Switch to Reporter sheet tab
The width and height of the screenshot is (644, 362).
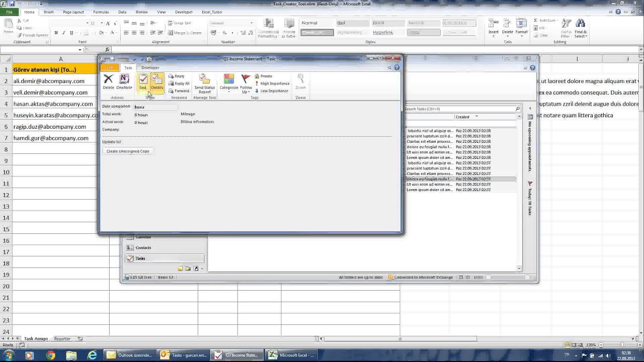[x=62, y=339]
